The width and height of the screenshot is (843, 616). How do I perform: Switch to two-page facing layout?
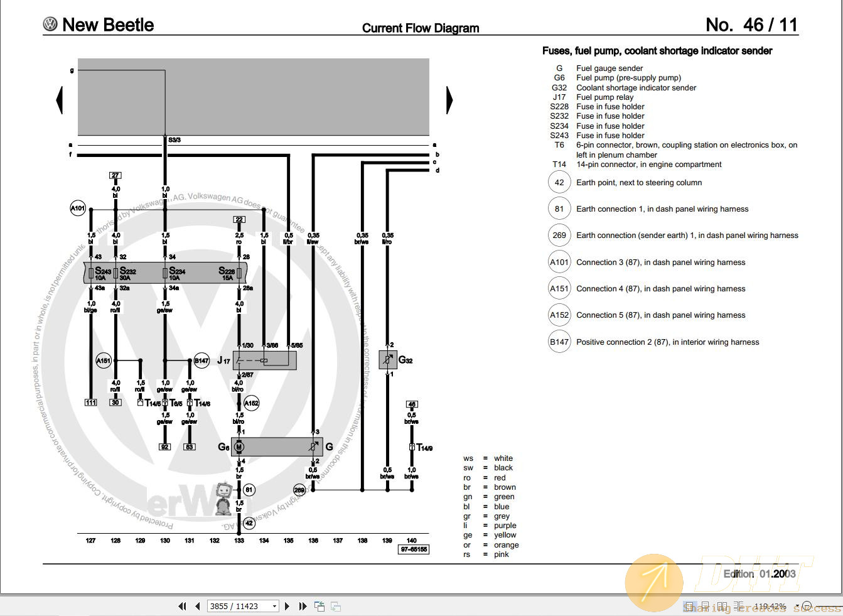coord(722,607)
